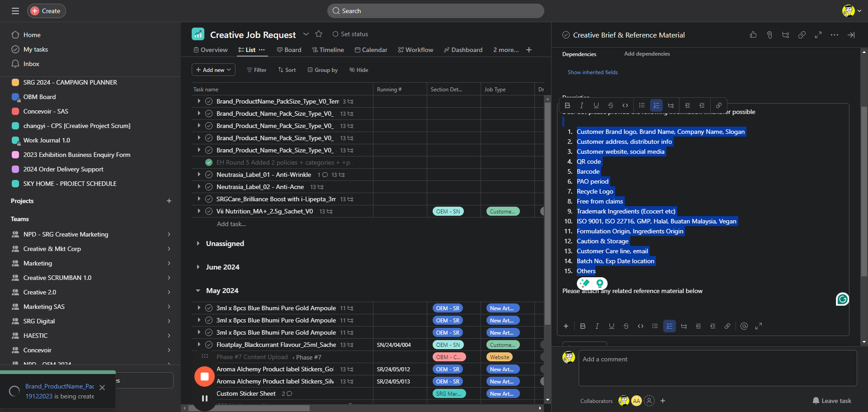Screen dimensions: 868x412
Task: Open the hamburger sidebar menu
Action: click(x=15, y=11)
